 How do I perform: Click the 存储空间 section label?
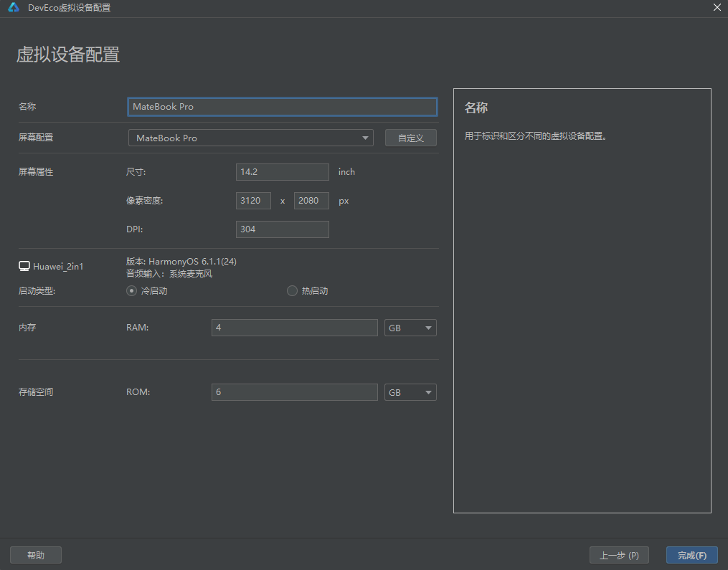point(36,391)
